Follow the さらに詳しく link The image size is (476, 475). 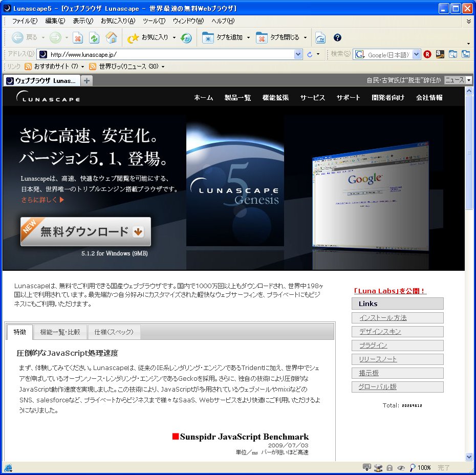42,200
